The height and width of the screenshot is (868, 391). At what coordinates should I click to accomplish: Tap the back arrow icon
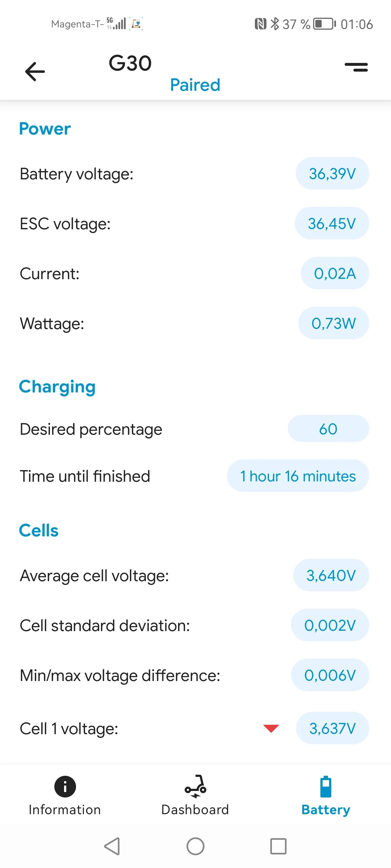click(35, 71)
